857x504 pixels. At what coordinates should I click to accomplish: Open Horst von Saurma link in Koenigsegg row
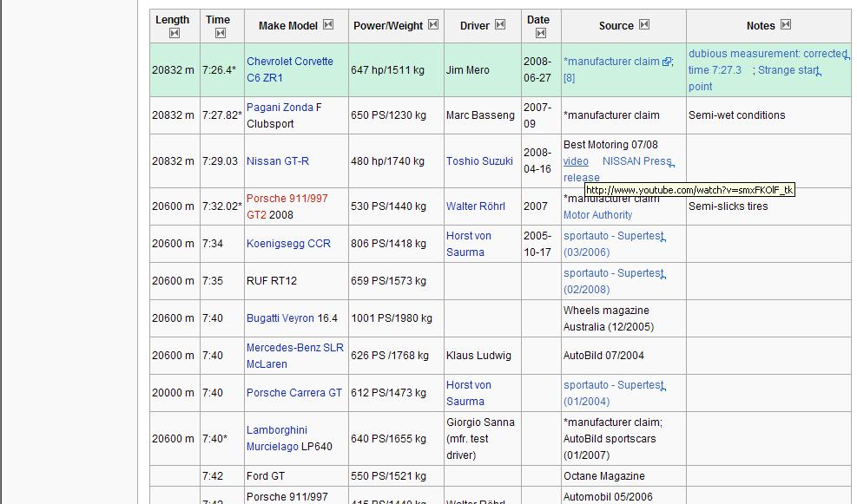(x=469, y=244)
